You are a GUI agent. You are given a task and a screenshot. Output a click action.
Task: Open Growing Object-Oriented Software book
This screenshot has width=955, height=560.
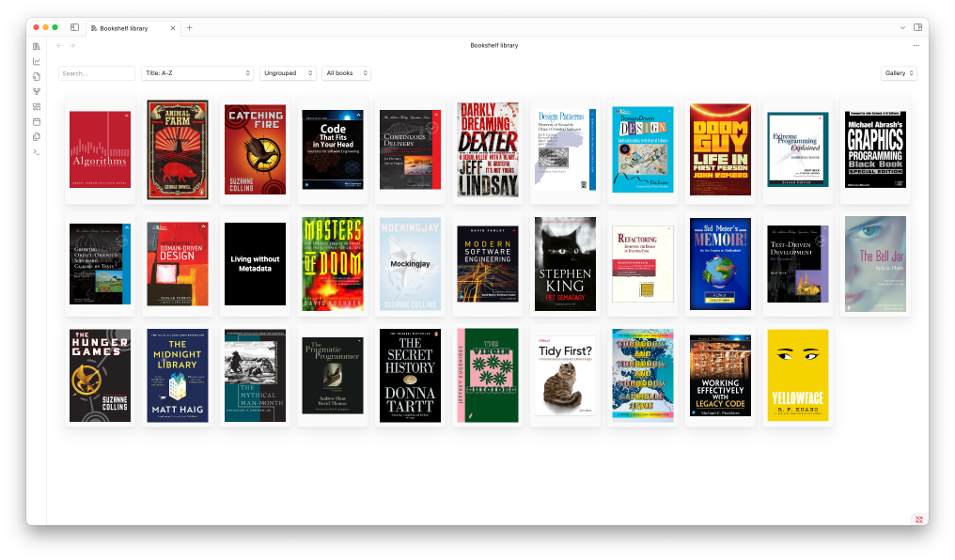(100, 264)
